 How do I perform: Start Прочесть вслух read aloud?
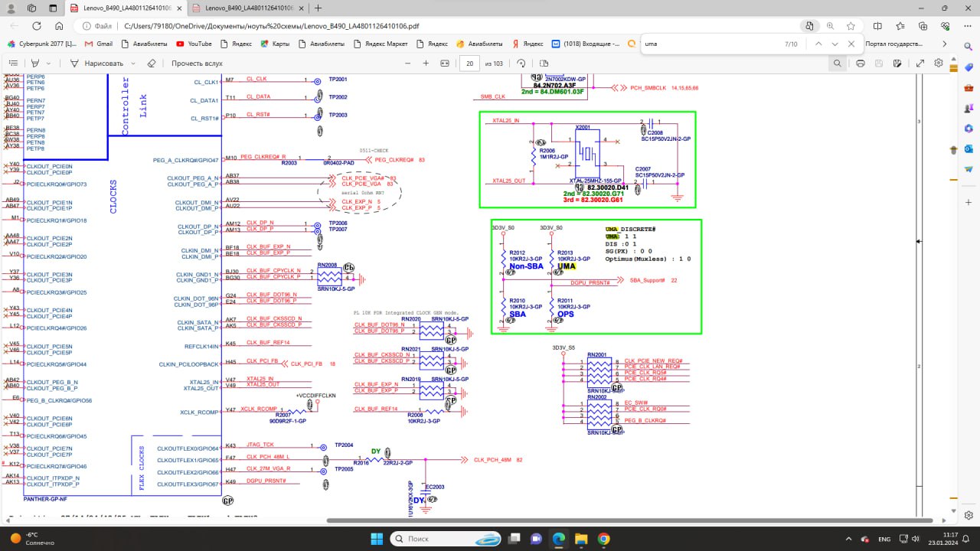[x=197, y=64]
